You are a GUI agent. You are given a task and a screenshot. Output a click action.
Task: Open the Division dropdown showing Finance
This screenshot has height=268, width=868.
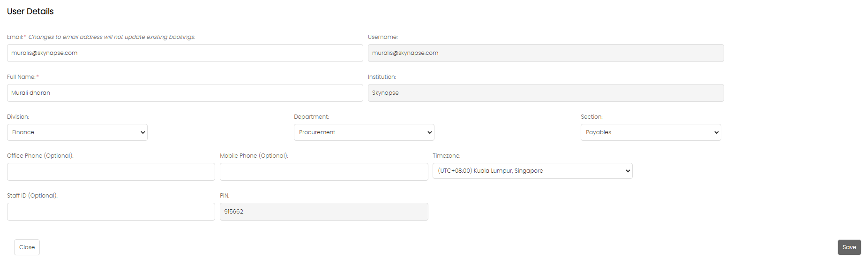tap(77, 132)
